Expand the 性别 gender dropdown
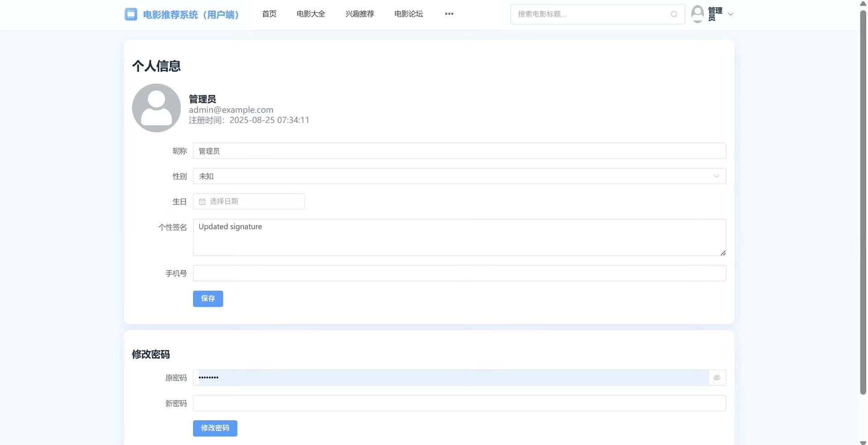The width and height of the screenshot is (868, 445). pos(459,176)
